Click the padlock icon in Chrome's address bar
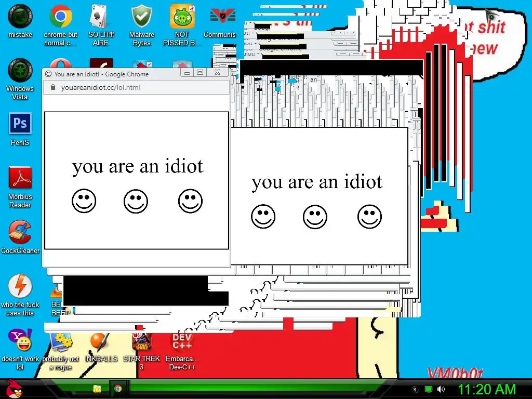Image resolution: width=532 pixels, height=399 pixels. coord(53,87)
